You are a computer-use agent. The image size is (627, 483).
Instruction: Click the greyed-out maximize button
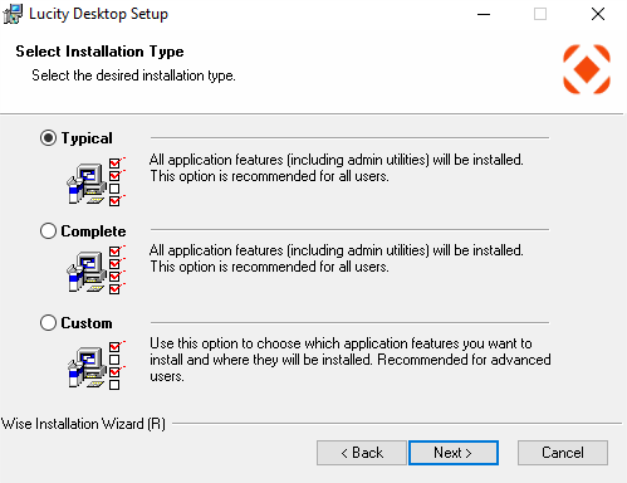point(540,14)
